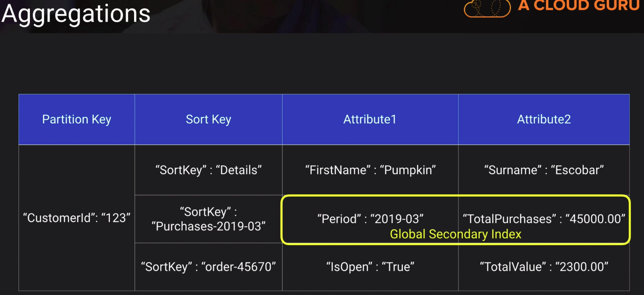Click the Surname Escobar cell
644x295 pixels.
544,170
